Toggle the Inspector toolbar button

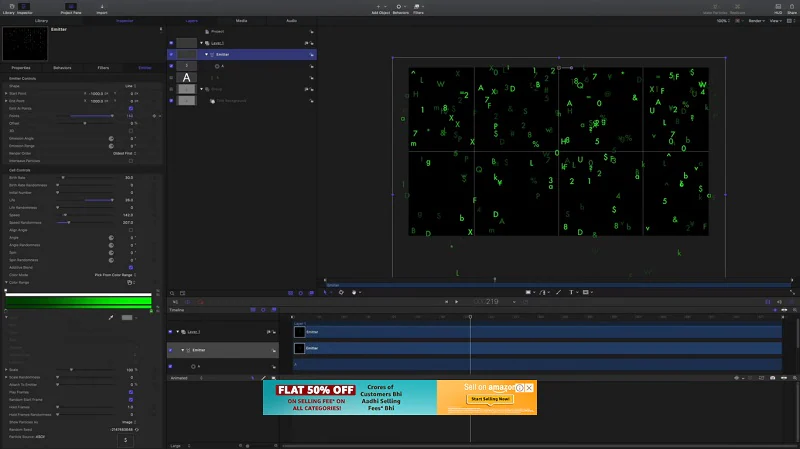pyautogui.click(x=24, y=9)
